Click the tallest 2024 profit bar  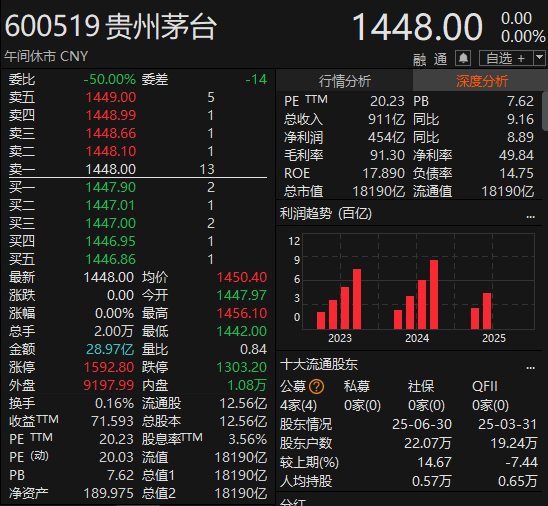coord(434,294)
